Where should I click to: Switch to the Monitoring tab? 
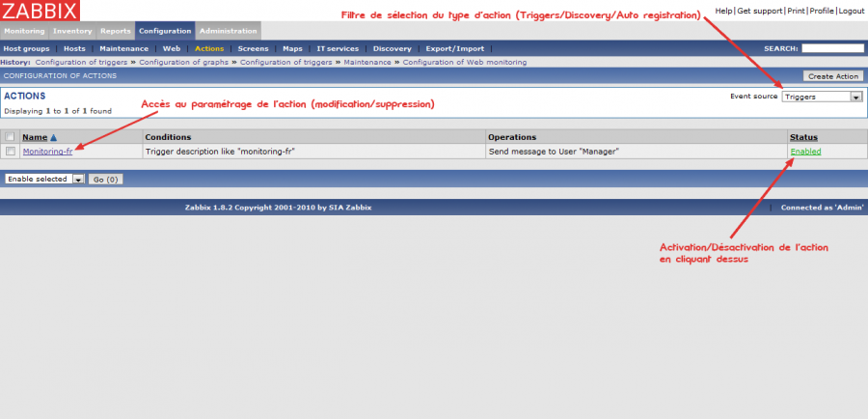(24, 31)
